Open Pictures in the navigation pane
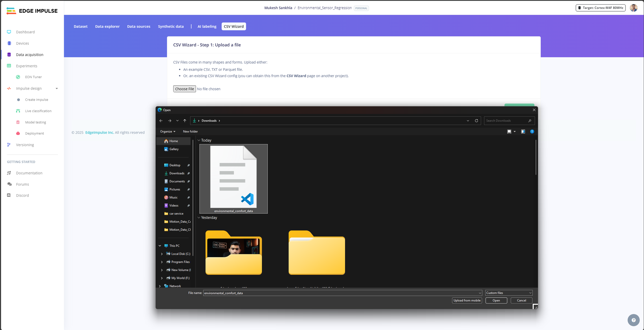 175,189
